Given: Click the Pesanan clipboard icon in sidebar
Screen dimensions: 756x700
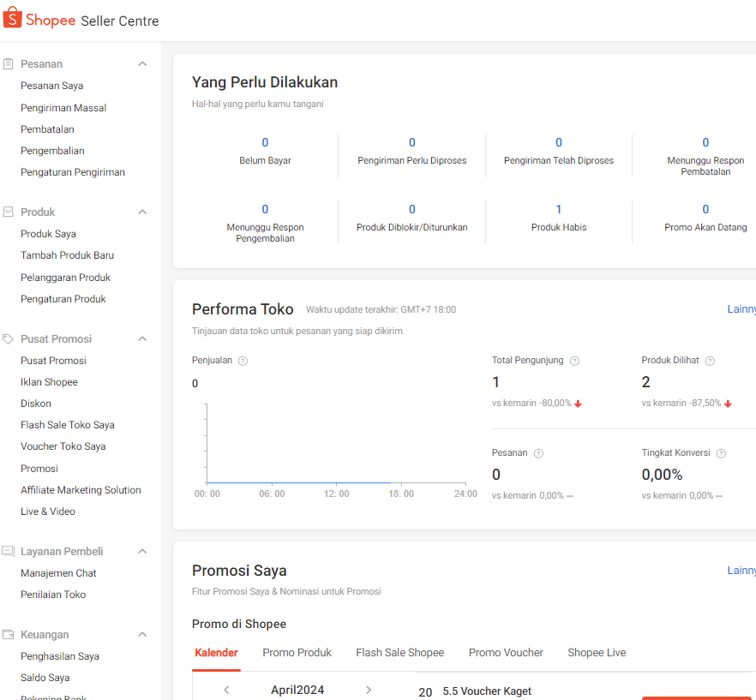Looking at the screenshot, I should [x=9, y=63].
